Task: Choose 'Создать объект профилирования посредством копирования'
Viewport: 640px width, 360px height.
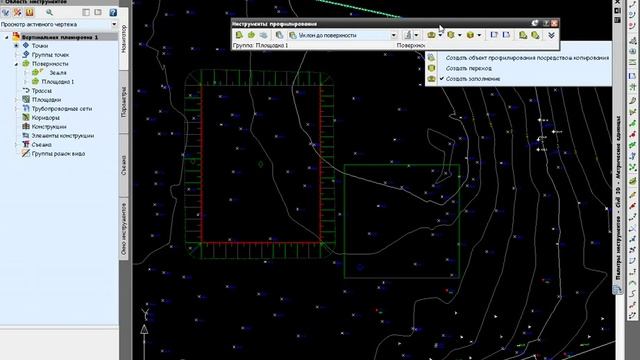Action: coord(527,58)
